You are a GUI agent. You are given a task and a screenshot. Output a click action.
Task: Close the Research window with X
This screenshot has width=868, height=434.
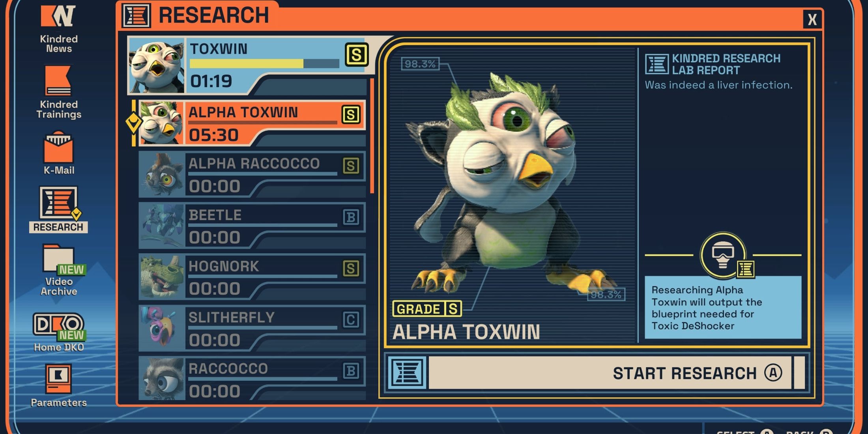(x=812, y=19)
